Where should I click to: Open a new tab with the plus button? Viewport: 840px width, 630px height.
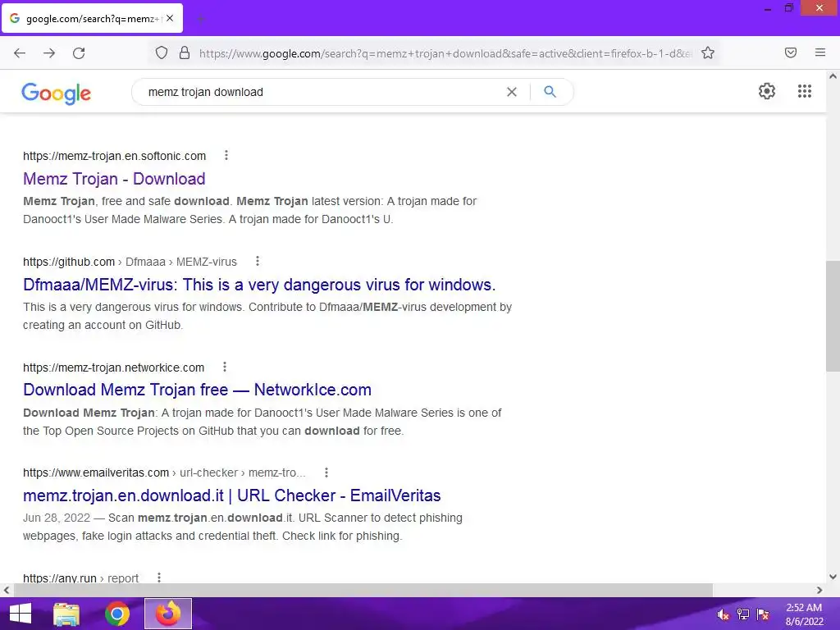201,20
